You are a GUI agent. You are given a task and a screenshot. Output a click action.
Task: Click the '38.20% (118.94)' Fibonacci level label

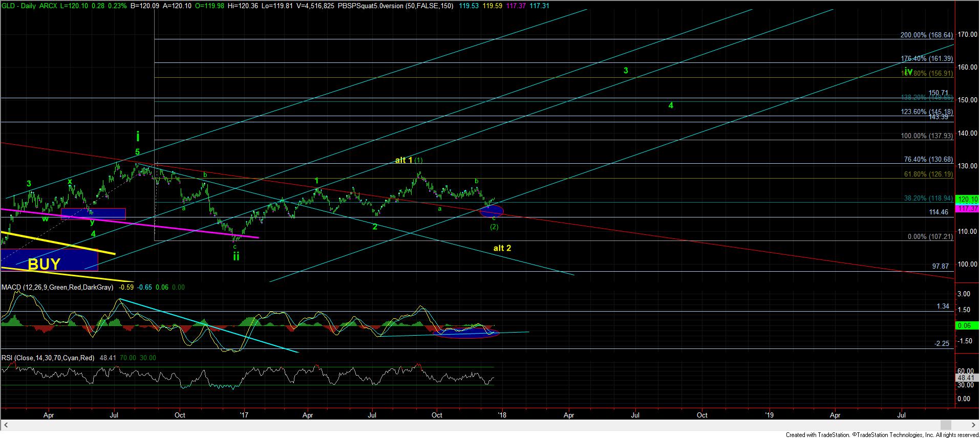928,198
